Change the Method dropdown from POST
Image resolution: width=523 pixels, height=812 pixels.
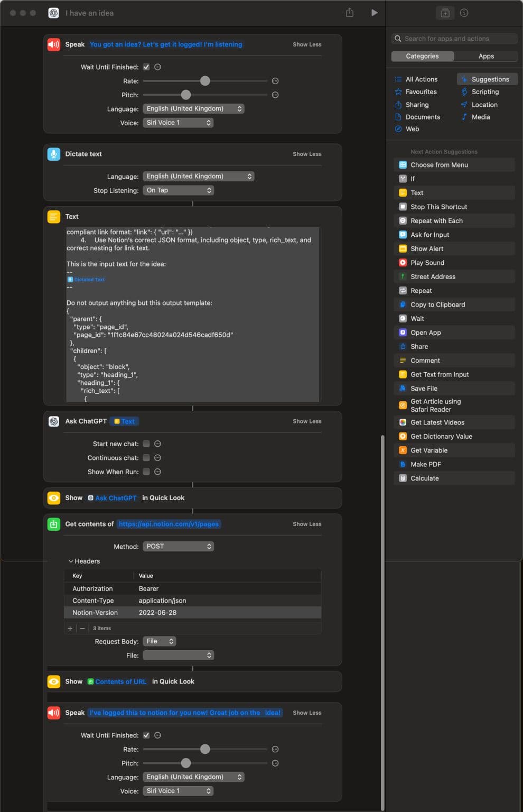(178, 546)
